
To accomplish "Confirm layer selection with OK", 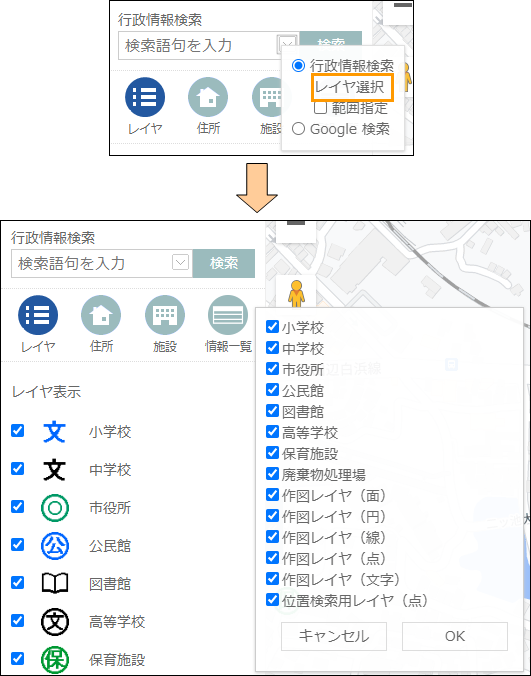I will [455, 636].
